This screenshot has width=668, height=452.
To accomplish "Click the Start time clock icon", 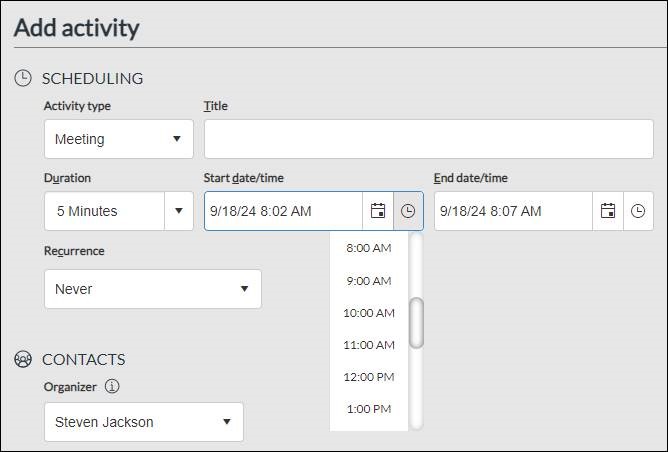I will 408,211.
